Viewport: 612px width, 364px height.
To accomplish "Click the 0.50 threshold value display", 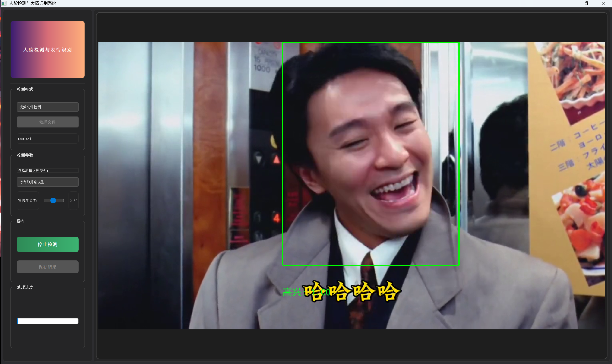I will (73, 200).
